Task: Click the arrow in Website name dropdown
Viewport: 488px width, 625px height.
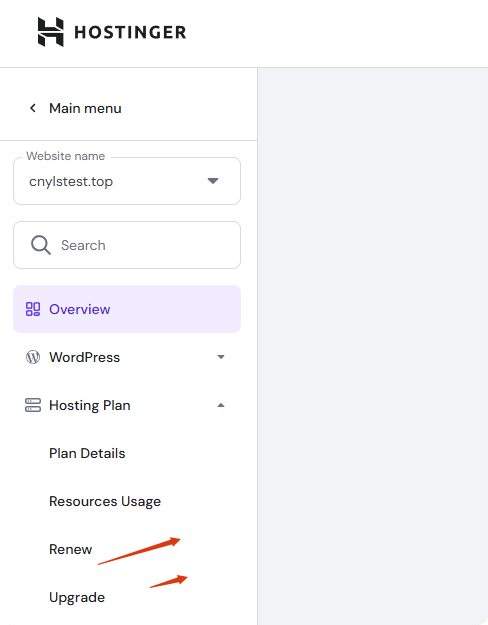Action: click(x=213, y=181)
